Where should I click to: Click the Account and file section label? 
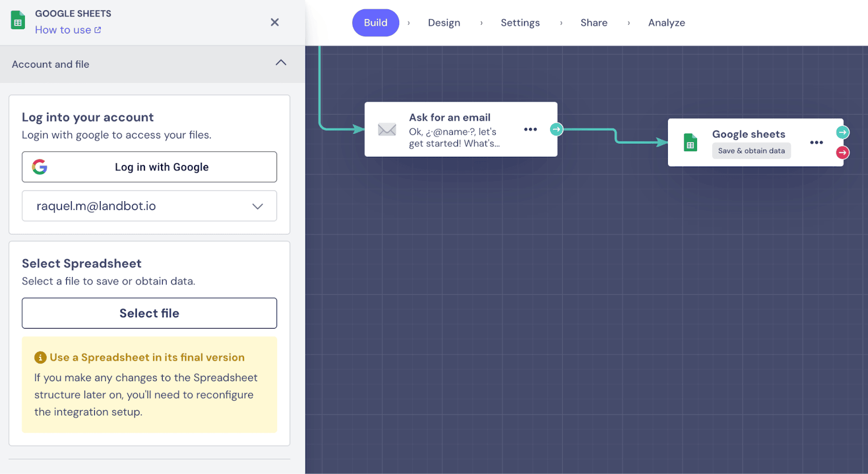point(50,64)
